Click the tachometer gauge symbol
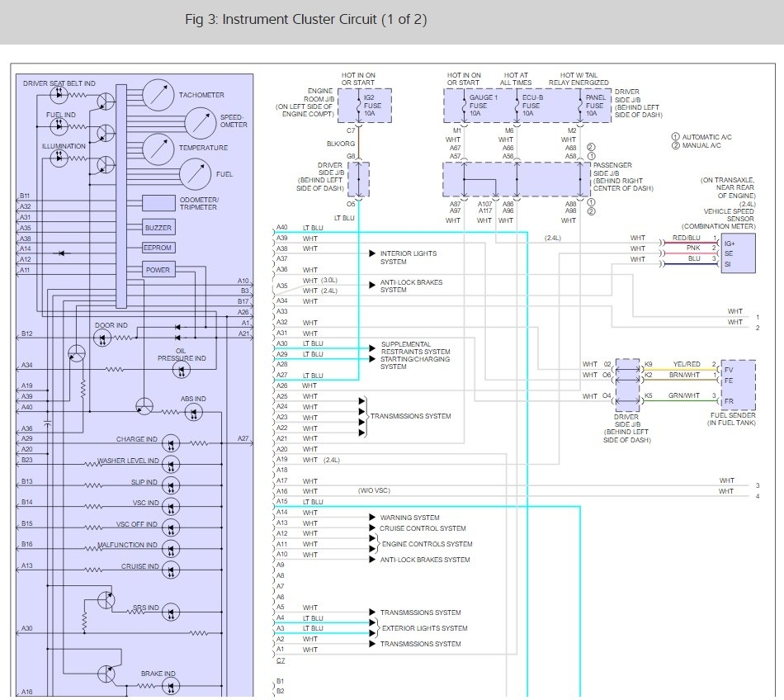Image resolution: width=784 pixels, height=700 pixels. point(158,95)
